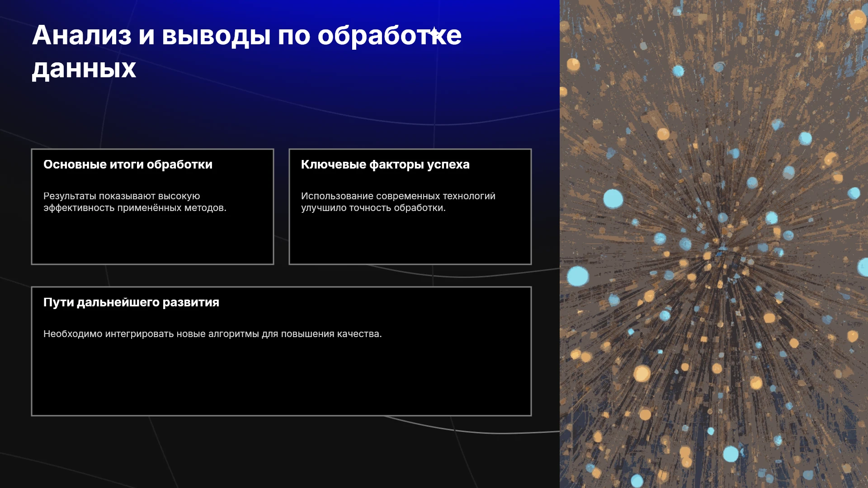Screen dimensions: 868x488
Task: Click the empty area of the "Ключевые факторы успеха" card
Action: coord(410,239)
